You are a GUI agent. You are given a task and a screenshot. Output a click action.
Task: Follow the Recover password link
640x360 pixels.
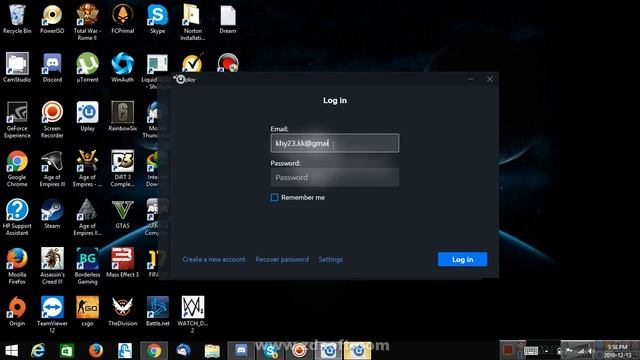click(282, 260)
